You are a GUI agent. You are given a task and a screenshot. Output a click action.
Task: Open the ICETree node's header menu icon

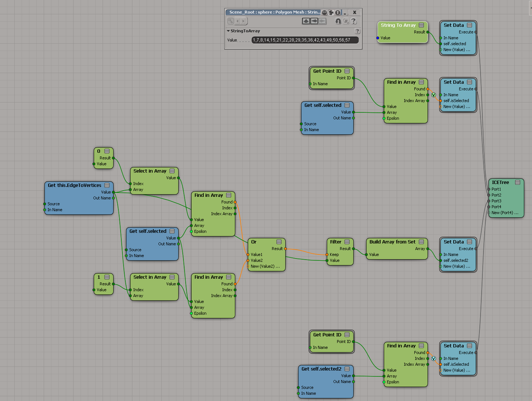(x=518, y=183)
